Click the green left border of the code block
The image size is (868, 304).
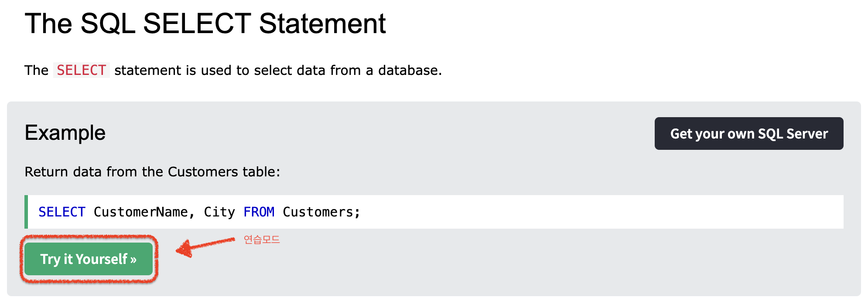click(26, 212)
